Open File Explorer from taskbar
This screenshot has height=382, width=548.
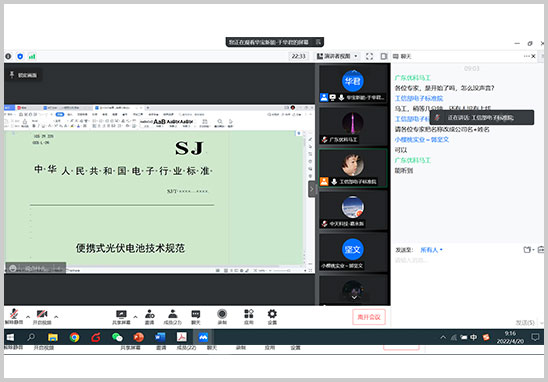pos(53,337)
